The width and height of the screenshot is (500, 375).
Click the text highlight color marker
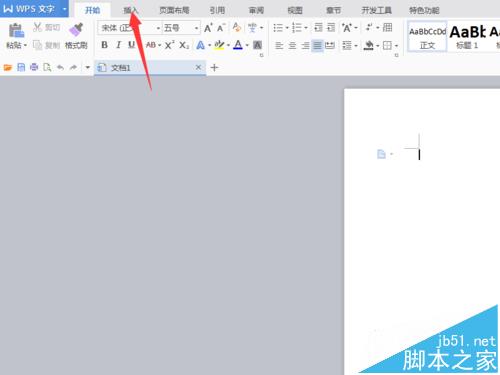[219, 45]
